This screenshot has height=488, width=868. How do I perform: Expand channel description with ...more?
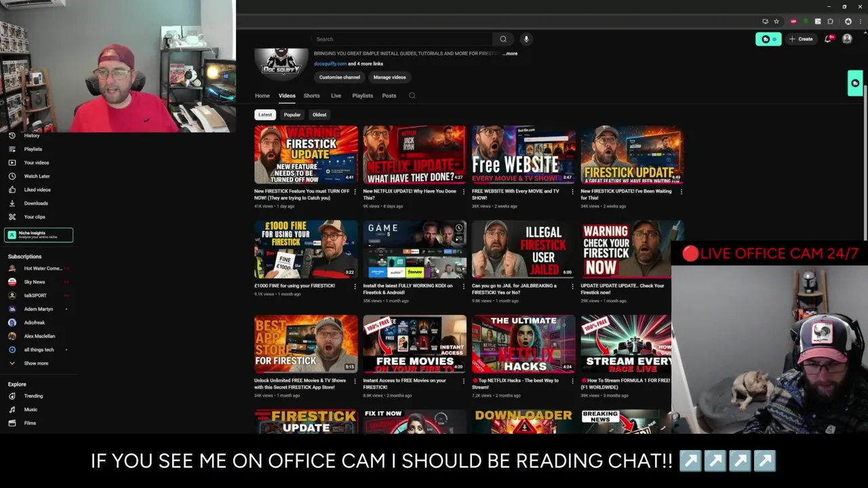[511, 54]
